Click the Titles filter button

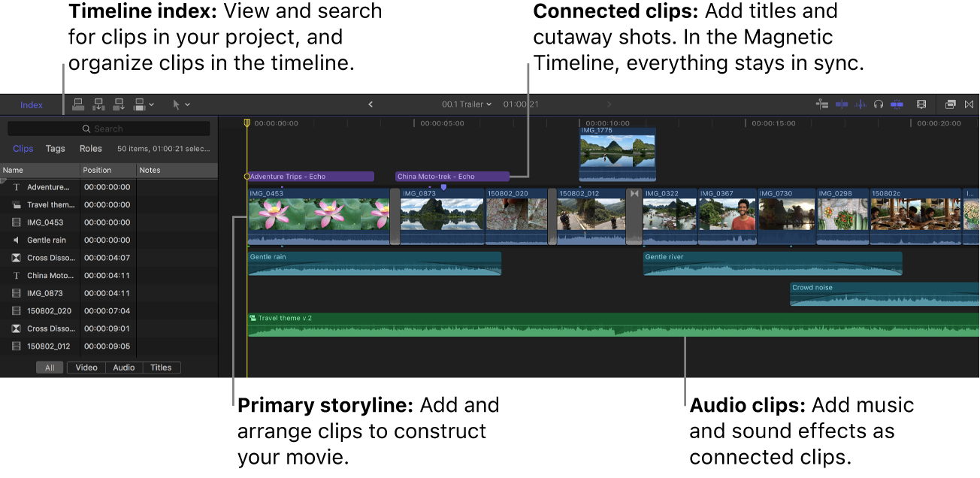point(161,368)
